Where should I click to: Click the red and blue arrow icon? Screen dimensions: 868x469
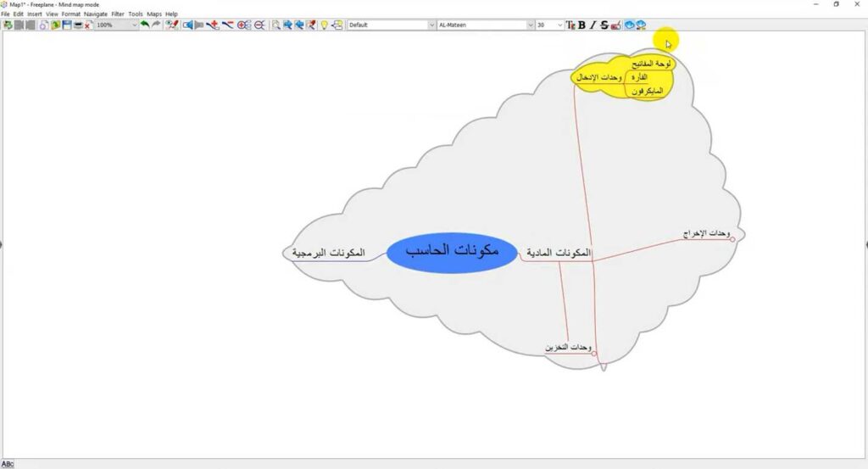tap(311, 25)
